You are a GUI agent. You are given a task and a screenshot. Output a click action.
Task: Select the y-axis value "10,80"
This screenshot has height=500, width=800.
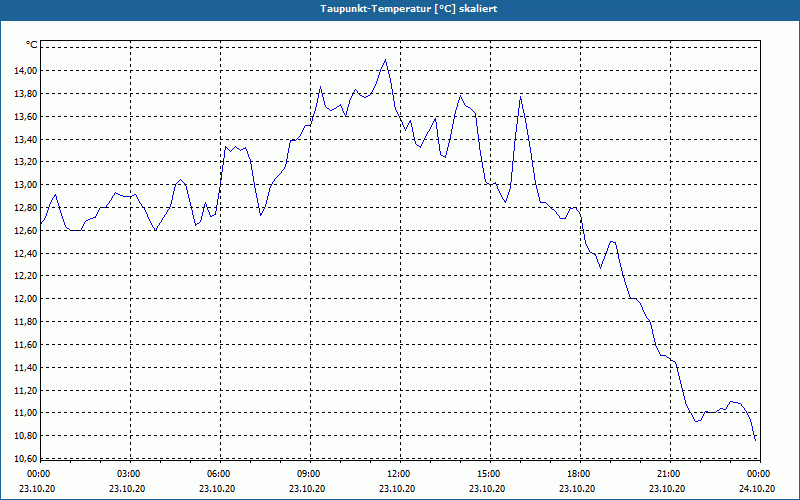(x=26, y=436)
